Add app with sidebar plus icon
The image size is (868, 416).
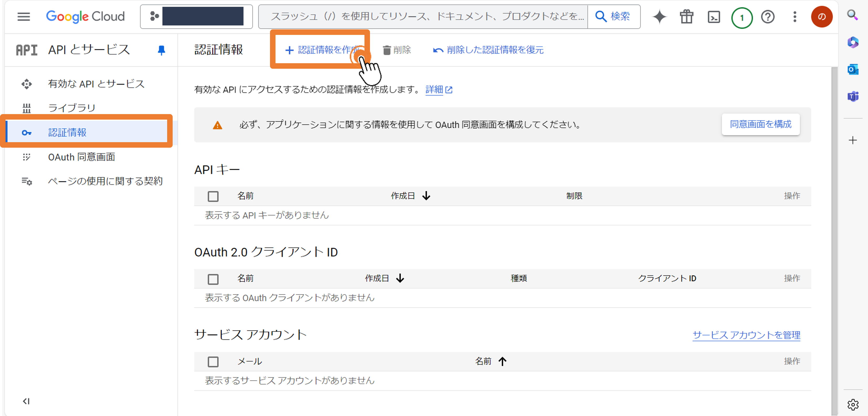click(x=853, y=140)
